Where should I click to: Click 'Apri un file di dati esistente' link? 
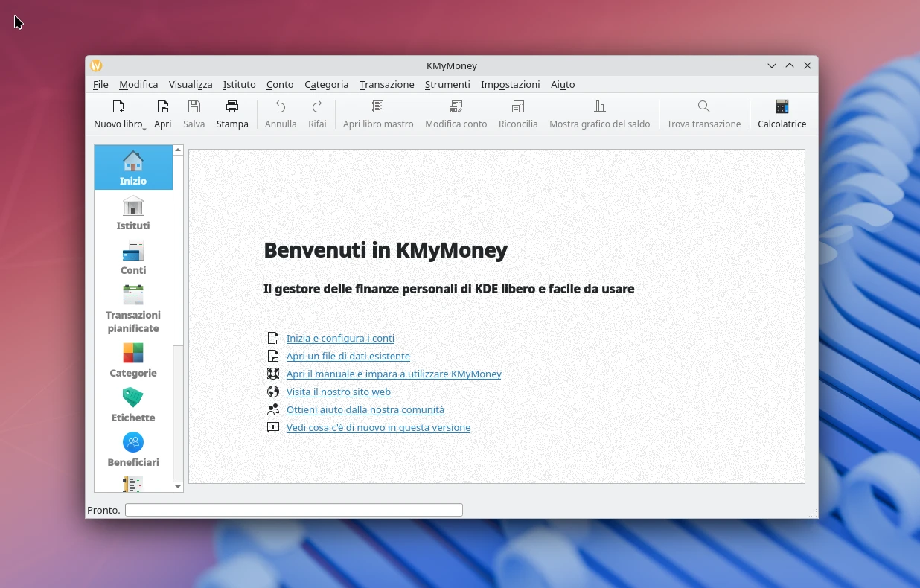point(348,356)
